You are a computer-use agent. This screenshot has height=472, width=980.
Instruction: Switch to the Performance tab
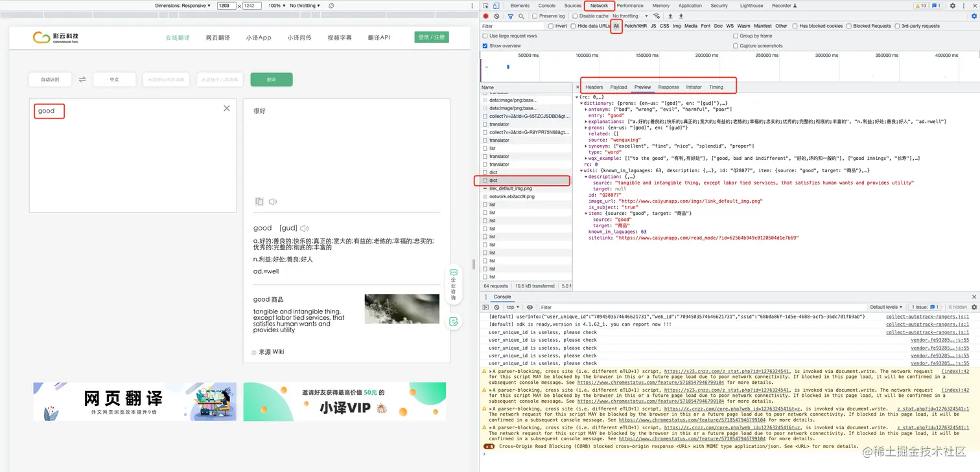(x=630, y=6)
